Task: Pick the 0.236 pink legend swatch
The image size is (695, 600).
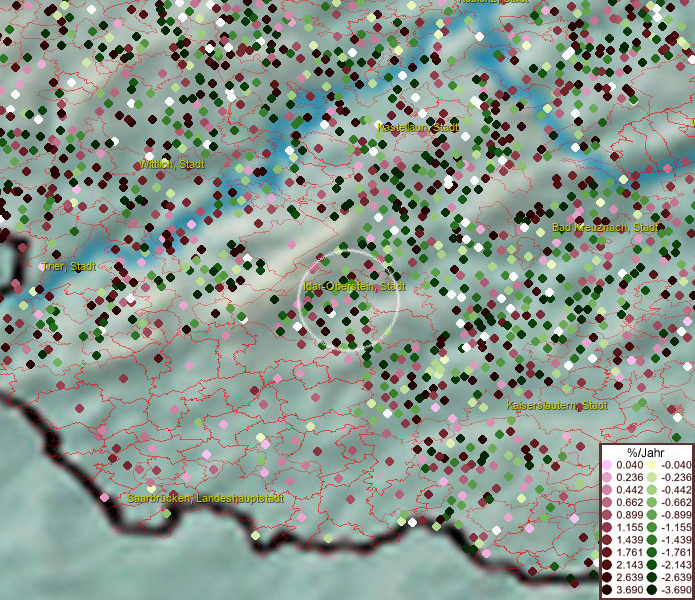Action: coord(607,477)
